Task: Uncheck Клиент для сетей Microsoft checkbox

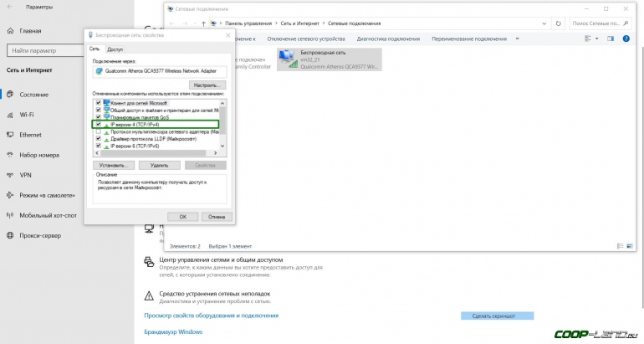Action: tap(99, 102)
